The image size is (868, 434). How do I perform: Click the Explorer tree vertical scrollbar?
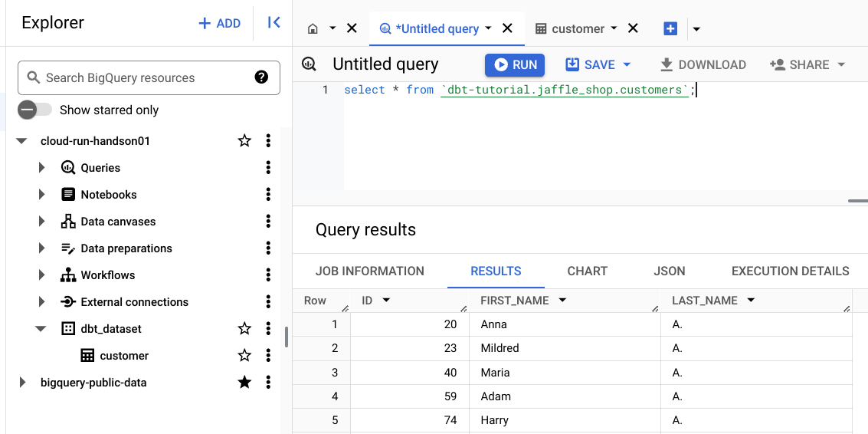pos(287,337)
